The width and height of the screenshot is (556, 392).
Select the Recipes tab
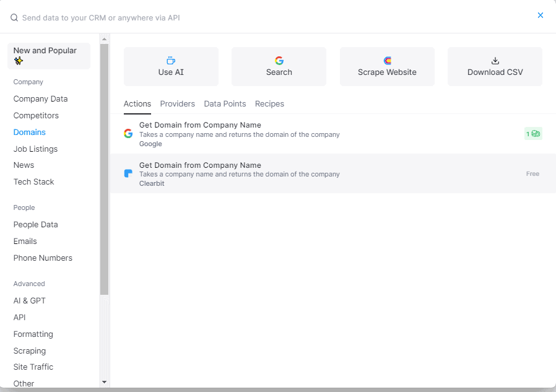tap(269, 104)
